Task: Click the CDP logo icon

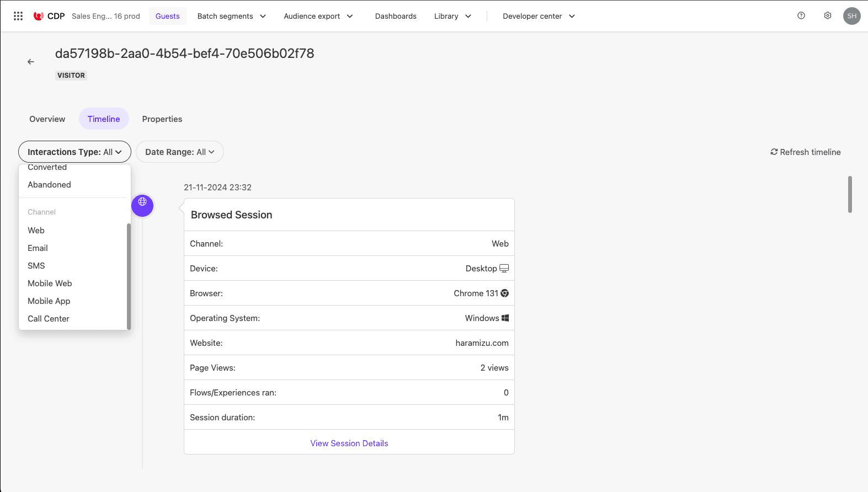Action: pyautogui.click(x=39, y=16)
